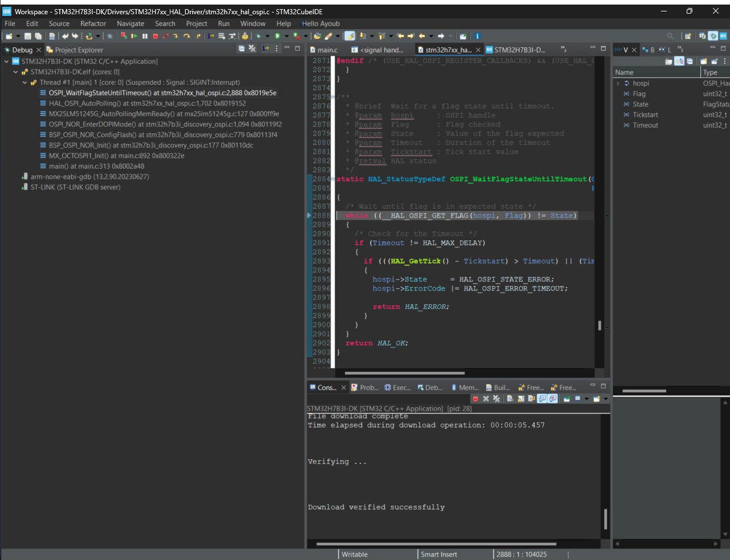Click the console vertical scrollbar thumb

tap(605, 519)
